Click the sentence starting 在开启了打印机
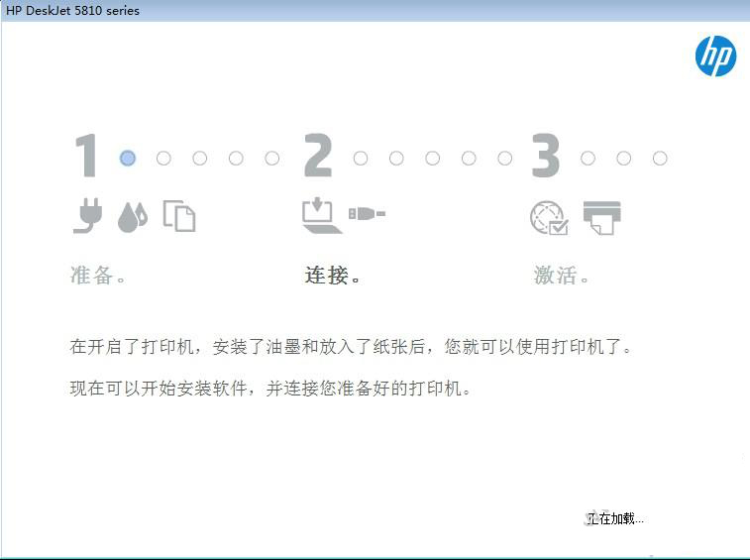 tap(352, 346)
